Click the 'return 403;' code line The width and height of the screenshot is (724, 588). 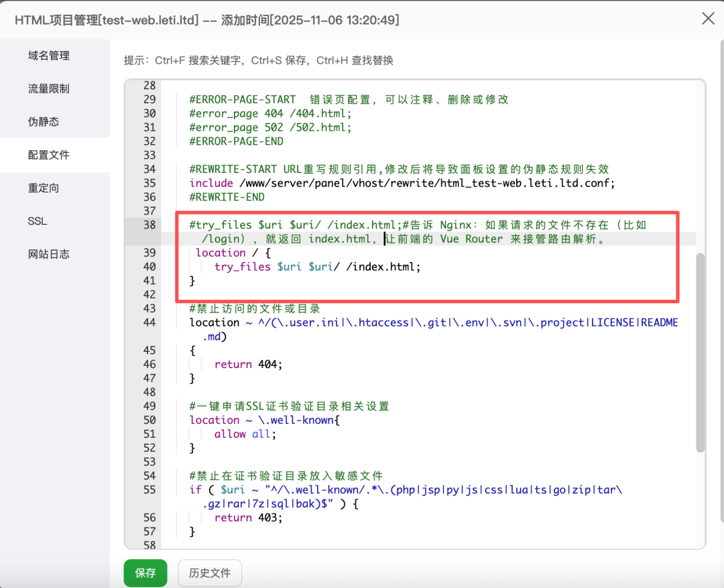tap(249, 518)
